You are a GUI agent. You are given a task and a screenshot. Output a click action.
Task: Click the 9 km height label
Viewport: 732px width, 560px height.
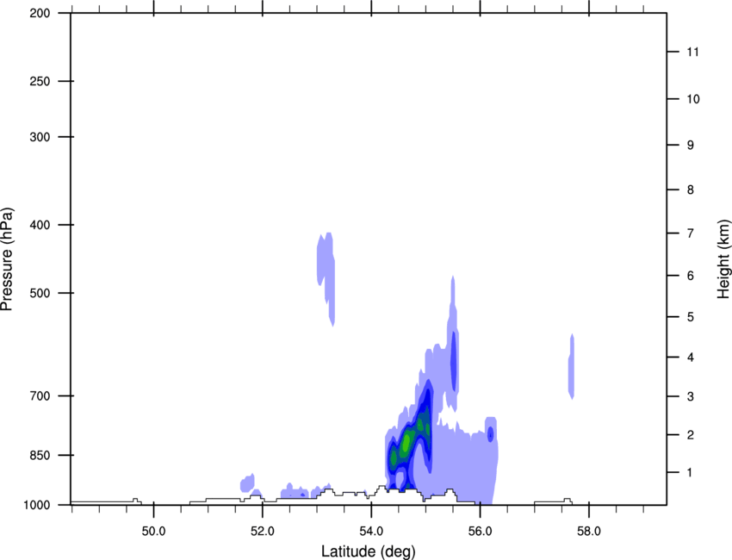(x=691, y=146)
